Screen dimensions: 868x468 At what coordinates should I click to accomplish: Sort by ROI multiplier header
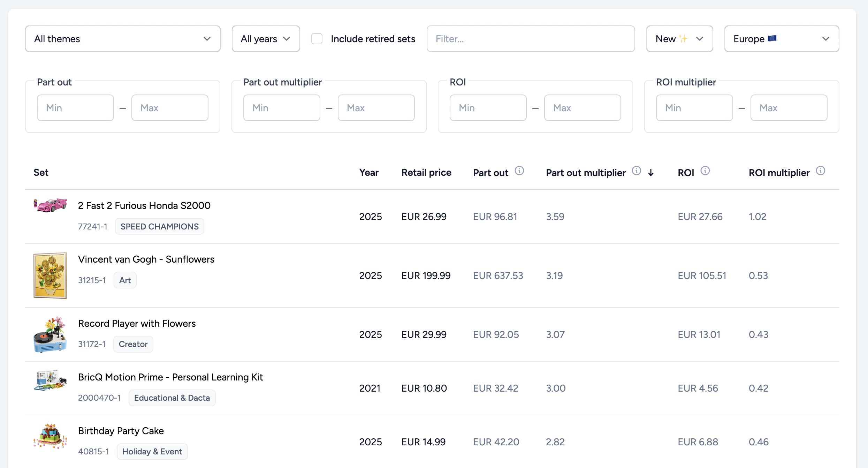point(779,173)
